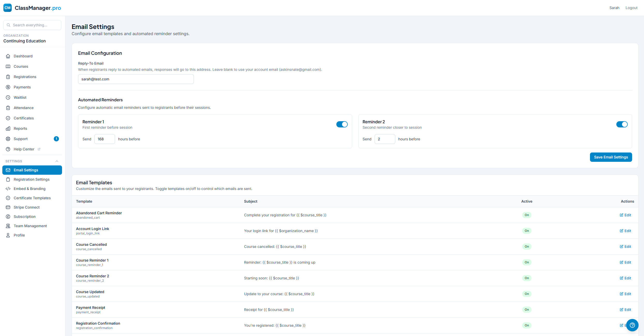644x336 pixels.
Task: Go to Team Management settings page
Action: click(30, 226)
